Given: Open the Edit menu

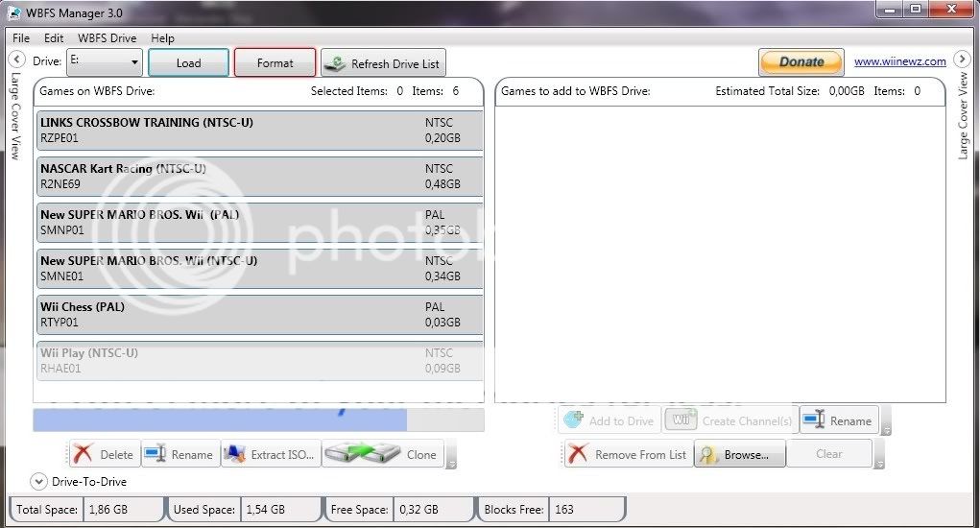Looking at the screenshot, I should [54, 38].
